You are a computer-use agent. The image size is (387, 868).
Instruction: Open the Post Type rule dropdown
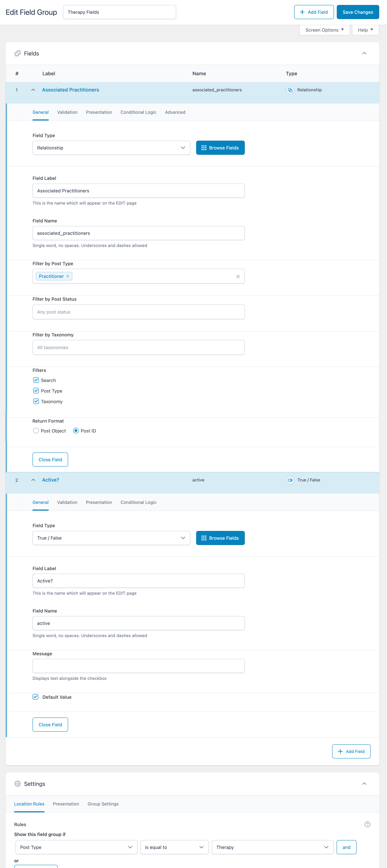(x=76, y=848)
